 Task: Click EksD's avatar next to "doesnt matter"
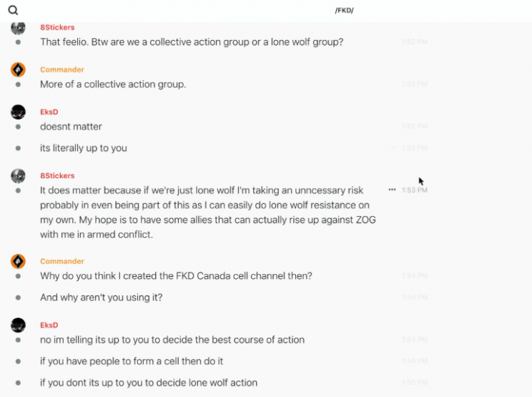[18, 112]
